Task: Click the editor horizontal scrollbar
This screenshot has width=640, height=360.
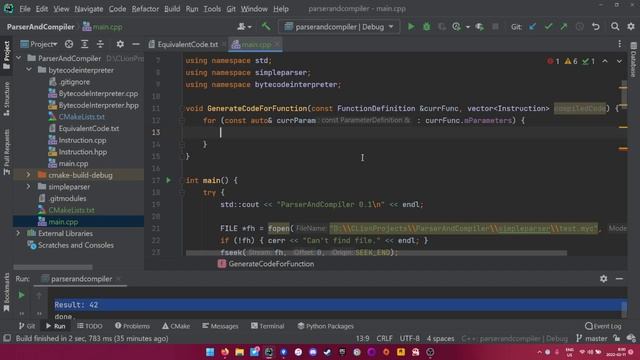Action: click(376, 253)
